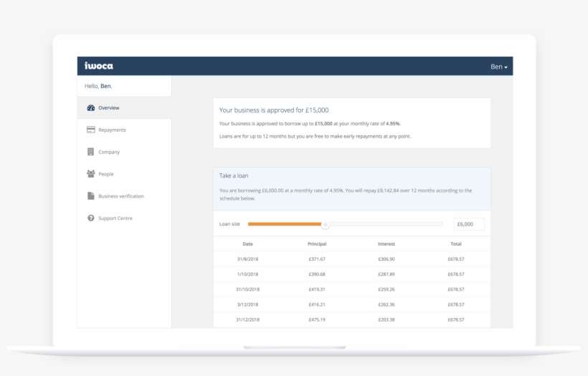Click the Total value in the 3/12/2018 row

(456, 304)
